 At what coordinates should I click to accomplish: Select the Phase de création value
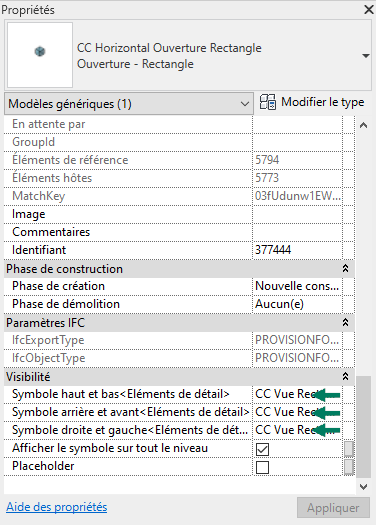297,286
